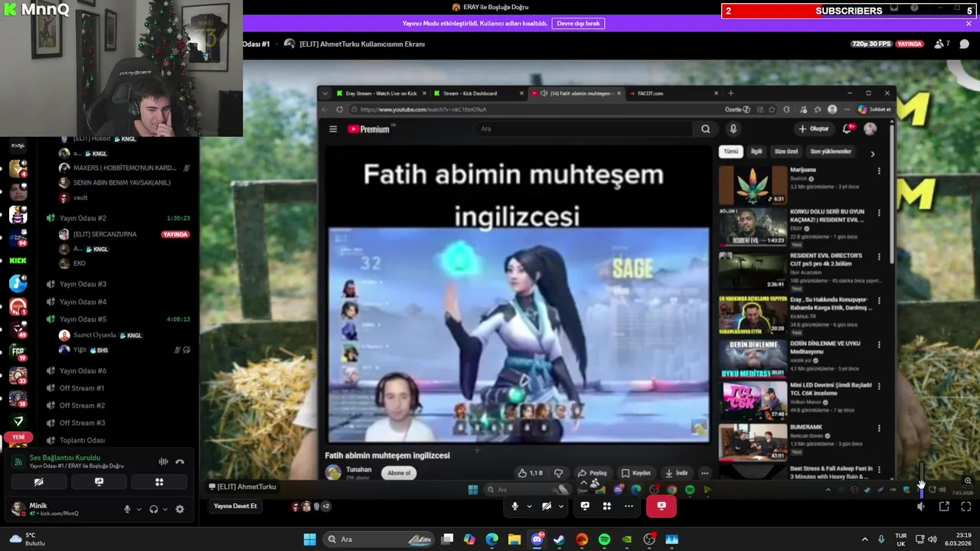
Task: Click user vault in channel list
Action: coord(80,197)
